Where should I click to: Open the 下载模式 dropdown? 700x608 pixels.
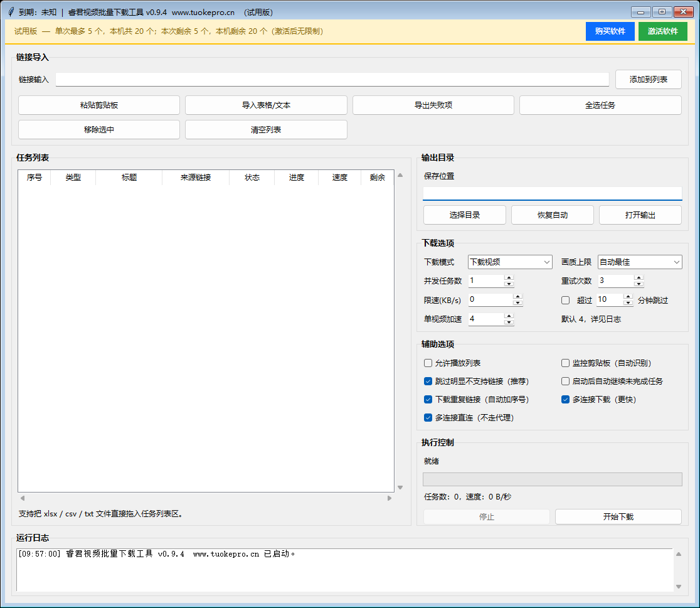pyautogui.click(x=510, y=262)
